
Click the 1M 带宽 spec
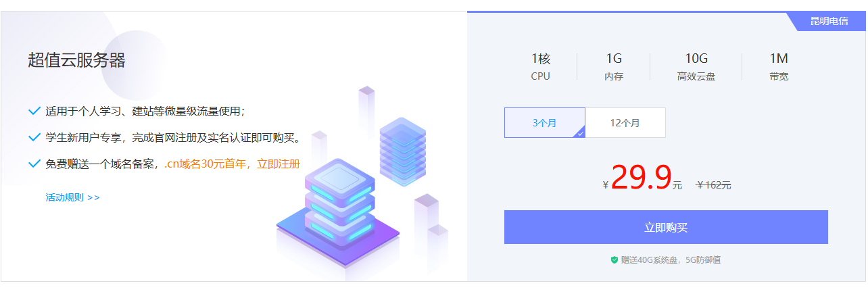(779, 67)
